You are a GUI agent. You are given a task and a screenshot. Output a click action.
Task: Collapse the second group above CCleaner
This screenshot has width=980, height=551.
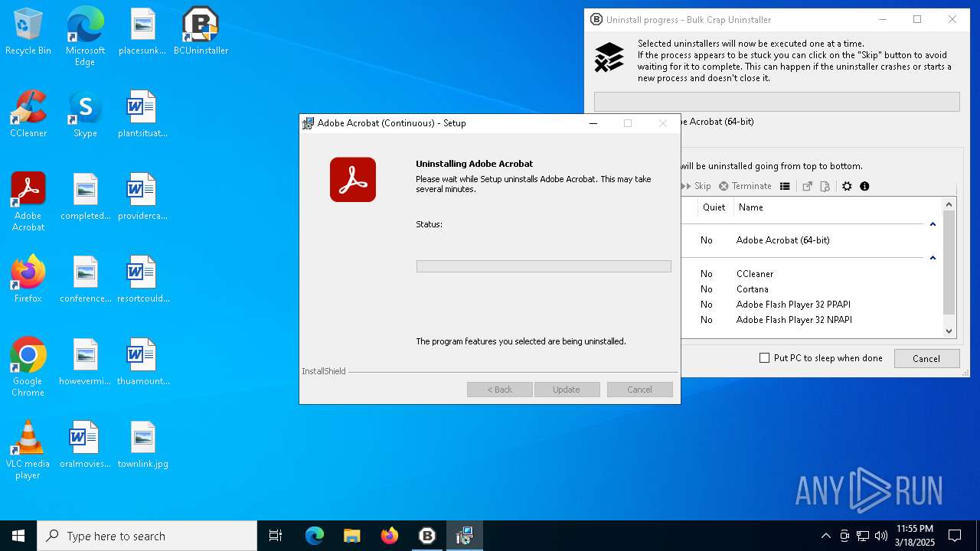[x=933, y=258]
